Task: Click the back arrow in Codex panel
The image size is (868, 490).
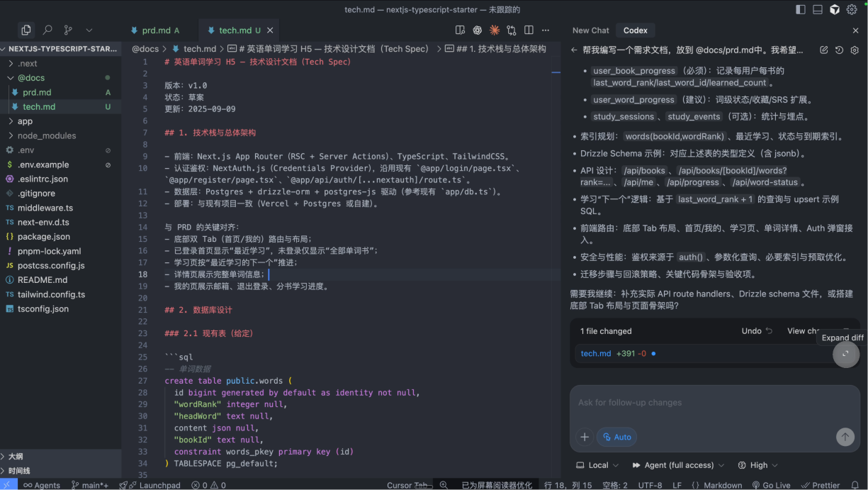Action: pyautogui.click(x=574, y=50)
